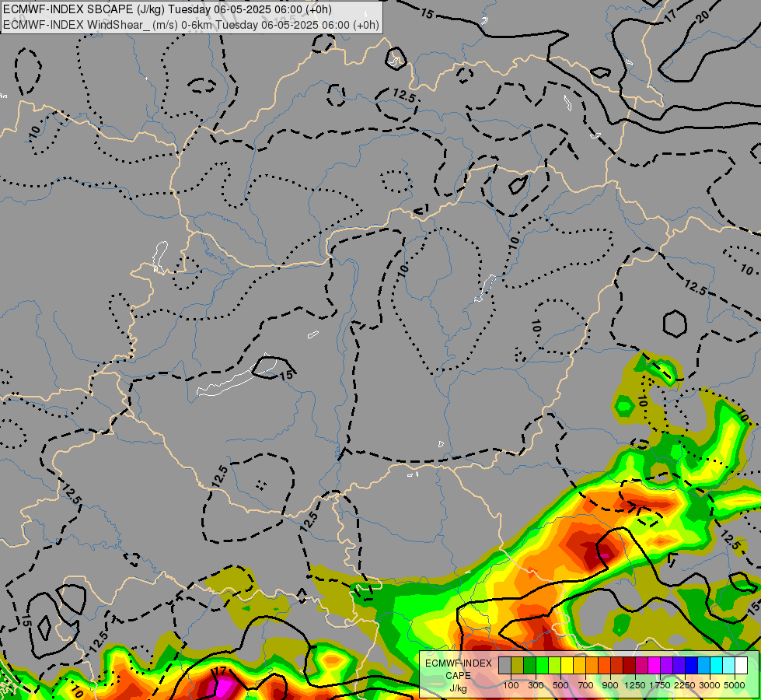This screenshot has width=761, height=700.
Task: Click the J/kg unit text under CAPE
Action: 458,689
